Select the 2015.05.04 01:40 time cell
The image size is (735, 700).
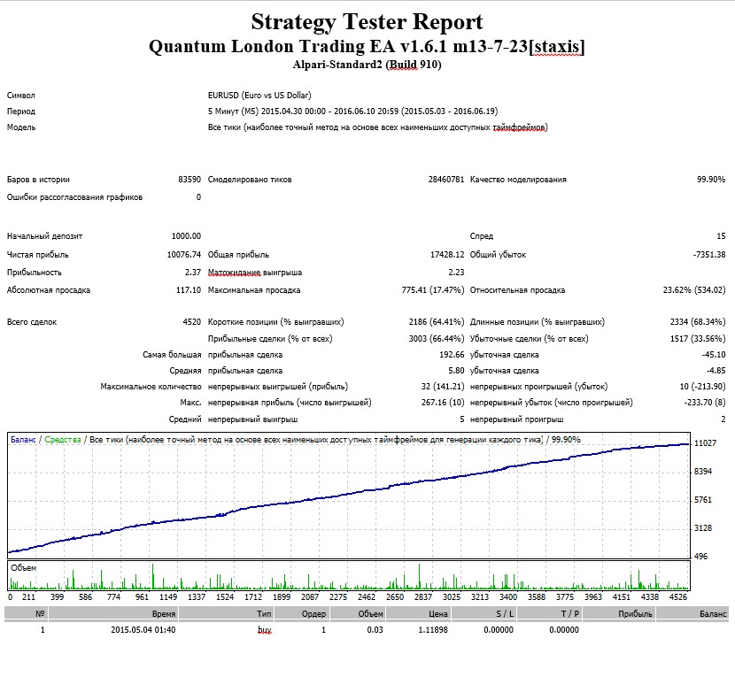[x=143, y=630]
